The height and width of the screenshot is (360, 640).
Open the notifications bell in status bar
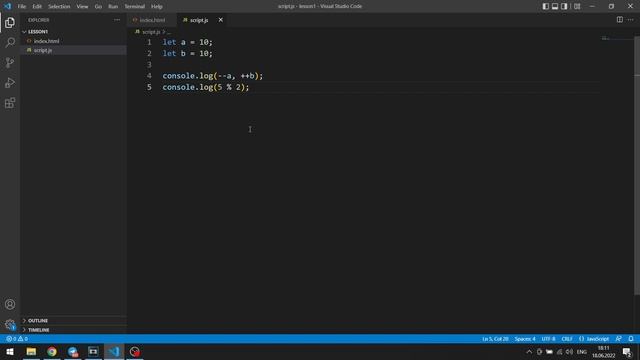coord(631,339)
